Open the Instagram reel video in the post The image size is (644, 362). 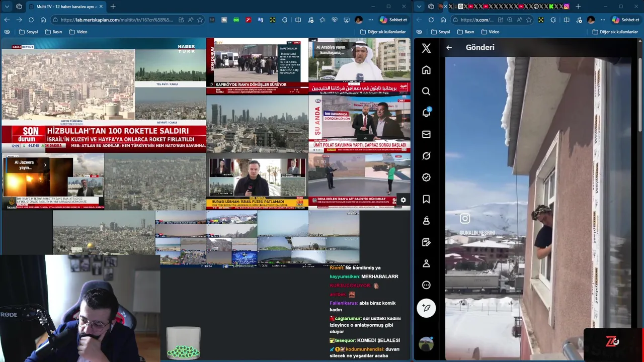pos(538,209)
